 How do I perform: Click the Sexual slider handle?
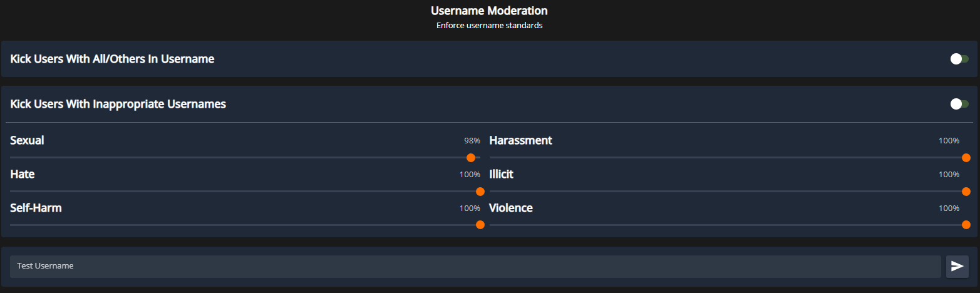471,158
